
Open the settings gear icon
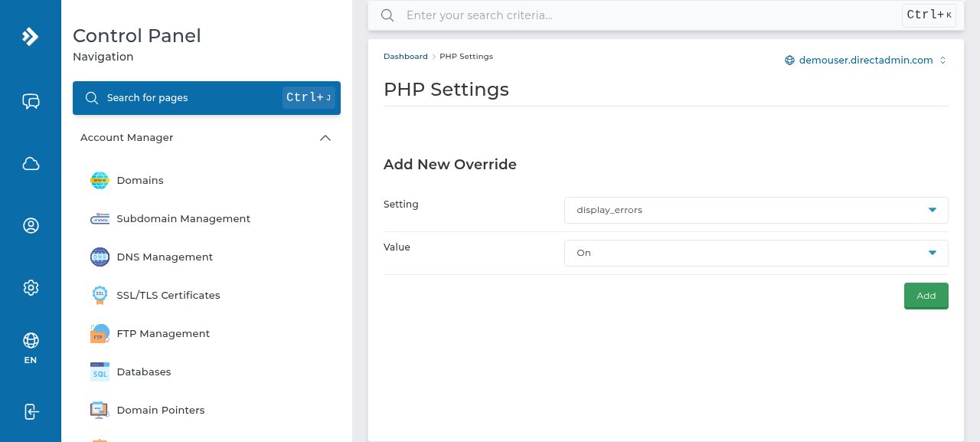31,287
